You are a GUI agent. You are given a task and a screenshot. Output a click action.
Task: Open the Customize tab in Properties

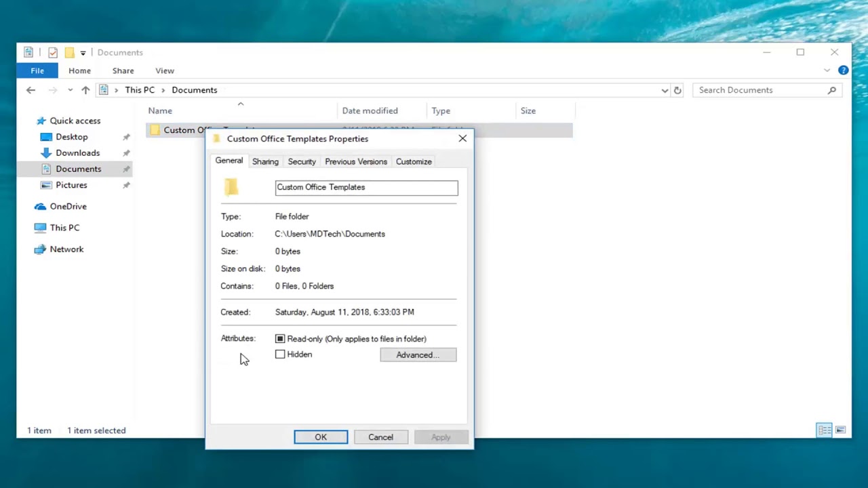click(414, 162)
